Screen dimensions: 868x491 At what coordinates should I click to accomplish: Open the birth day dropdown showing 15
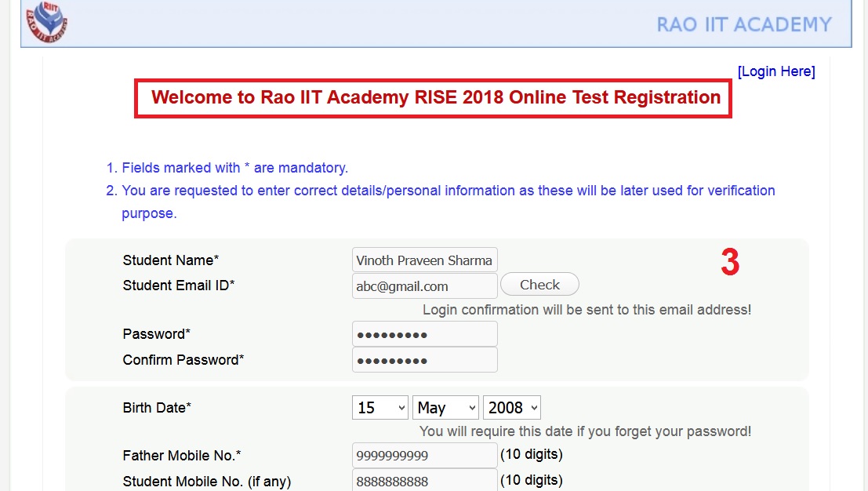pos(380,408)
